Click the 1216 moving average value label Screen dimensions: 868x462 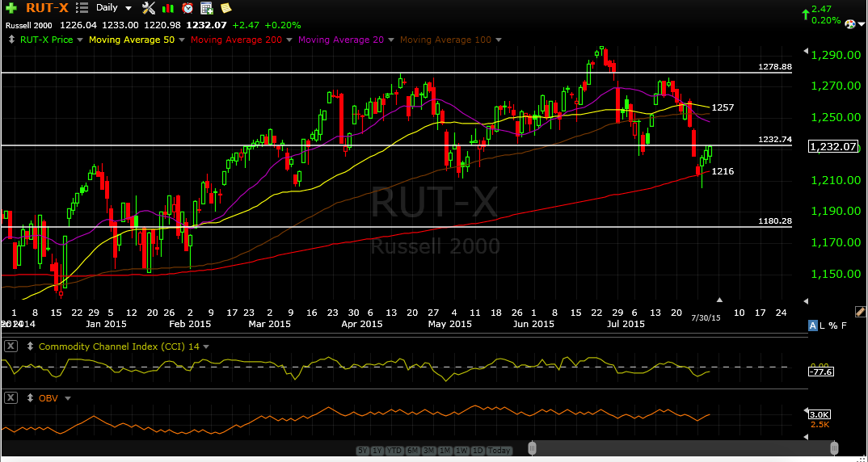click(x=723, y=171)
